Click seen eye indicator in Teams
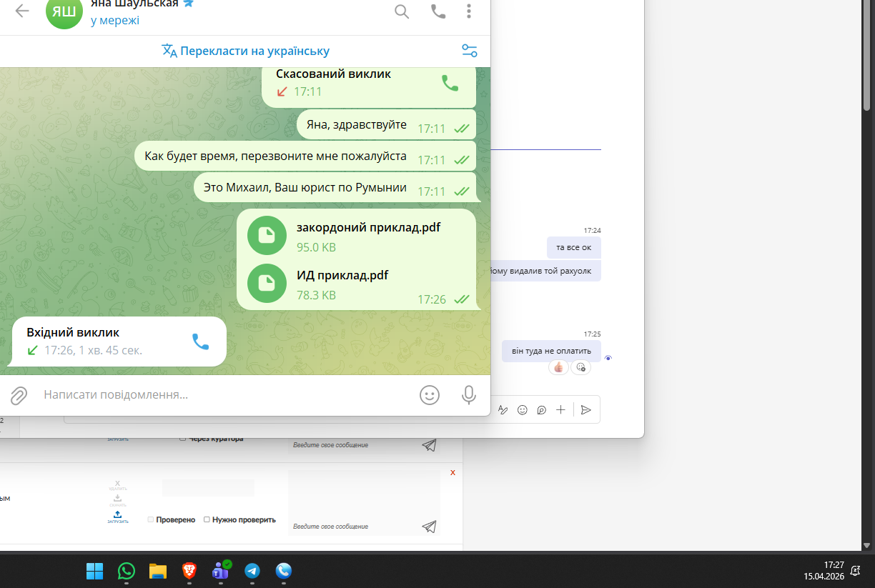 coord(608,357)
